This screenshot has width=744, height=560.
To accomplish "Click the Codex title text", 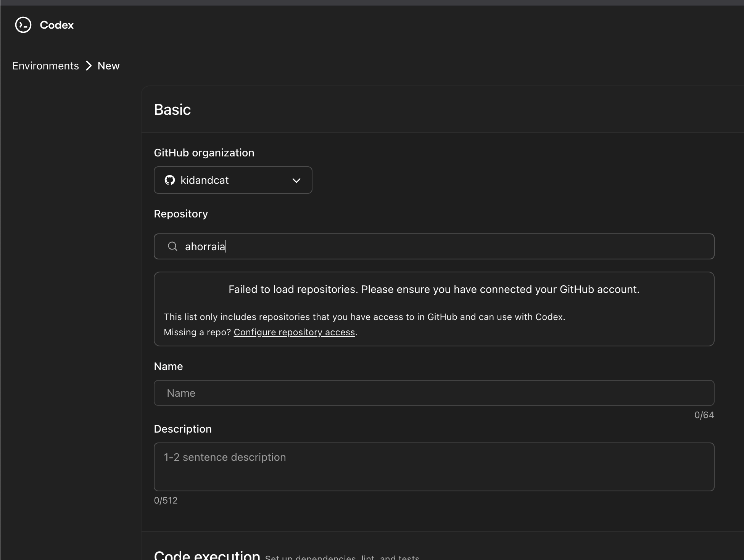I will (56, 25).
